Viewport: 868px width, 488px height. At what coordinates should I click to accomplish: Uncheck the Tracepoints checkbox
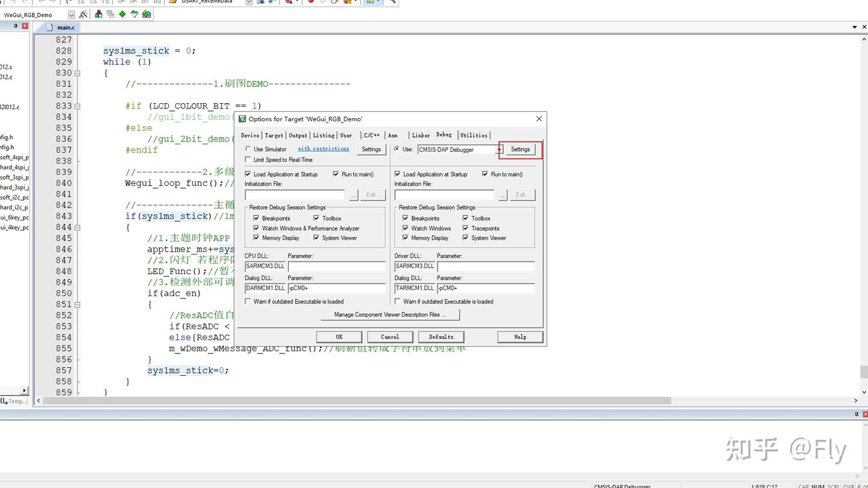[x=465, y=229]
